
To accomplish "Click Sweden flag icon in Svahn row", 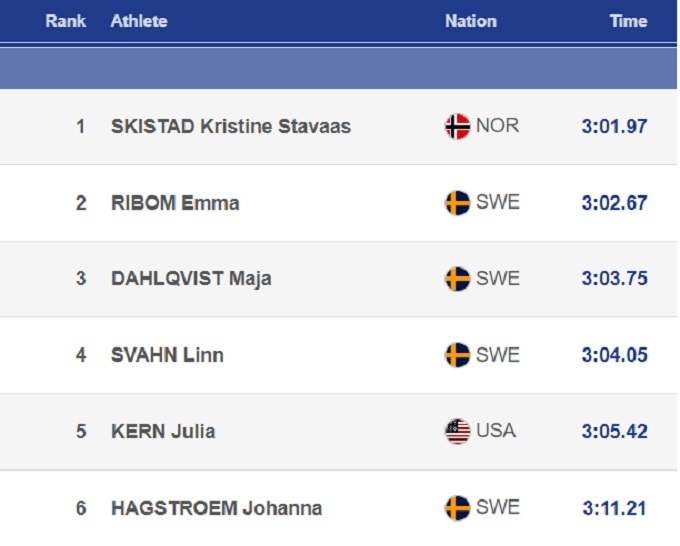I will click(457, 355).
